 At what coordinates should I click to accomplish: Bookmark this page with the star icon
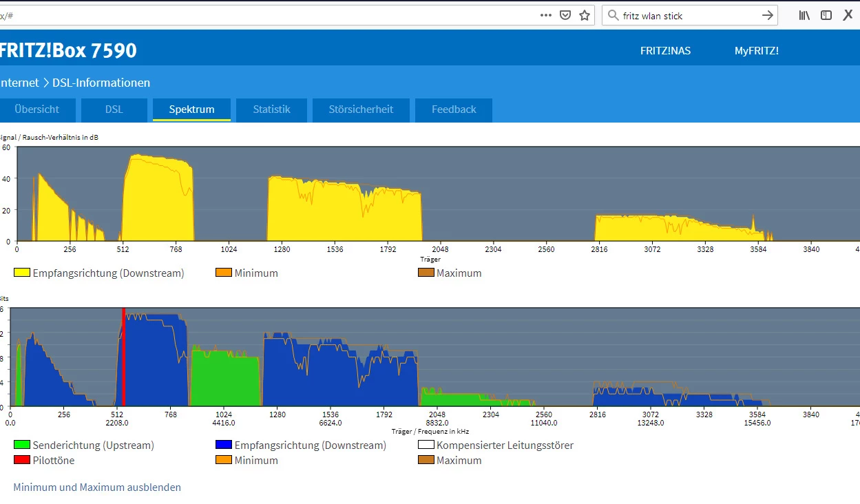tap(585, 15)
